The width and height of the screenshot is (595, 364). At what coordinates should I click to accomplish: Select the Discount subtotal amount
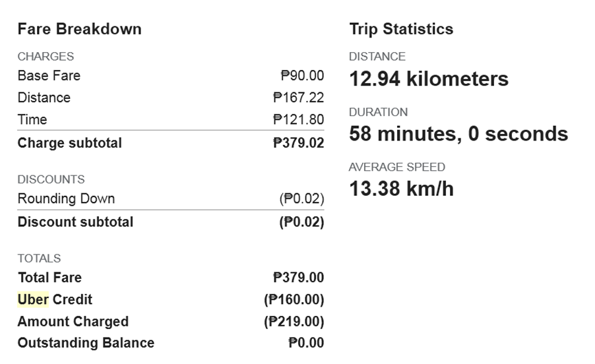click(301, 222)
